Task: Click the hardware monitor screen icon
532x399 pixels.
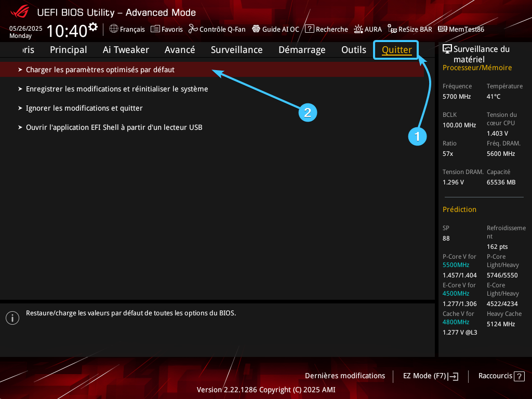Action: click(x=447, y=49)
